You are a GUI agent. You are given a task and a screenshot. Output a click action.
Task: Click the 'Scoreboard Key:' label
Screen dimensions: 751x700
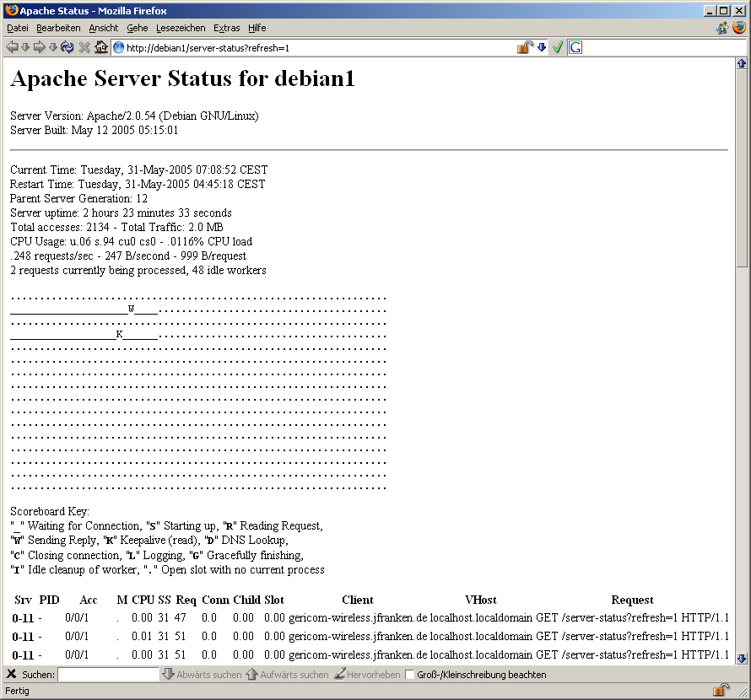point(50,511)
